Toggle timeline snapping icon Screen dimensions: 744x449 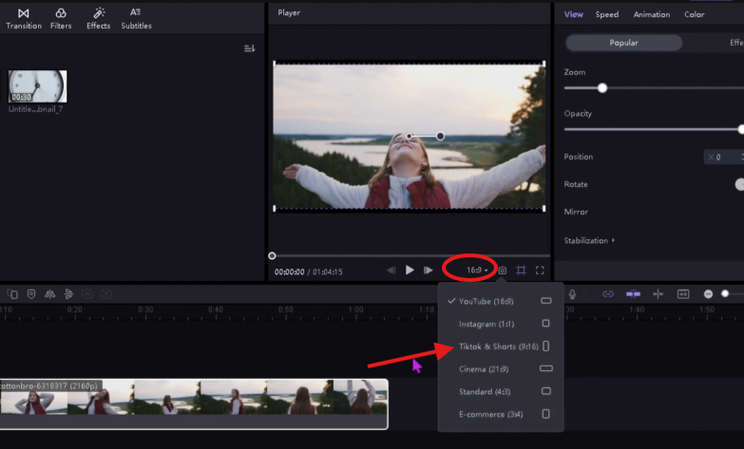coord(633,294)
